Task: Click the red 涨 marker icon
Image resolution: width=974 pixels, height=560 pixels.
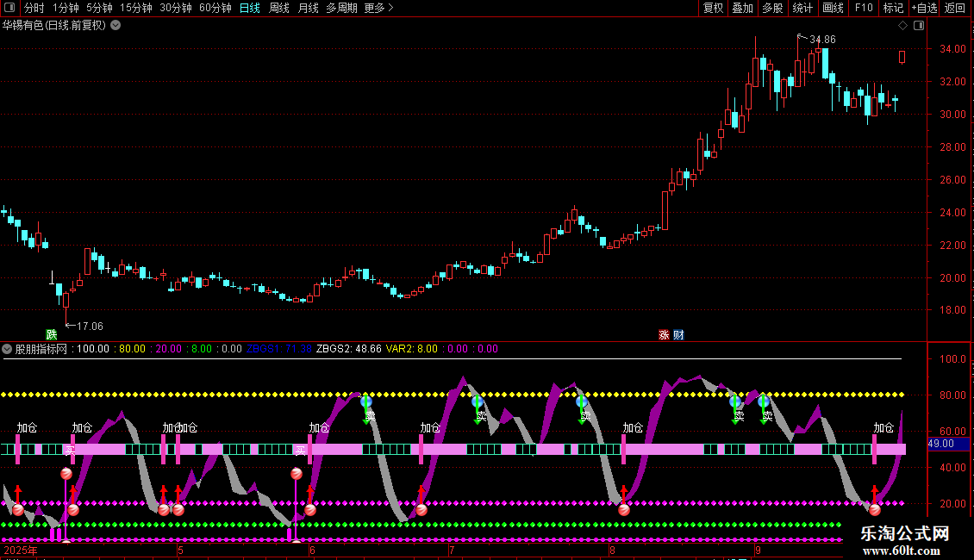Action: click(x=664, y=334)
